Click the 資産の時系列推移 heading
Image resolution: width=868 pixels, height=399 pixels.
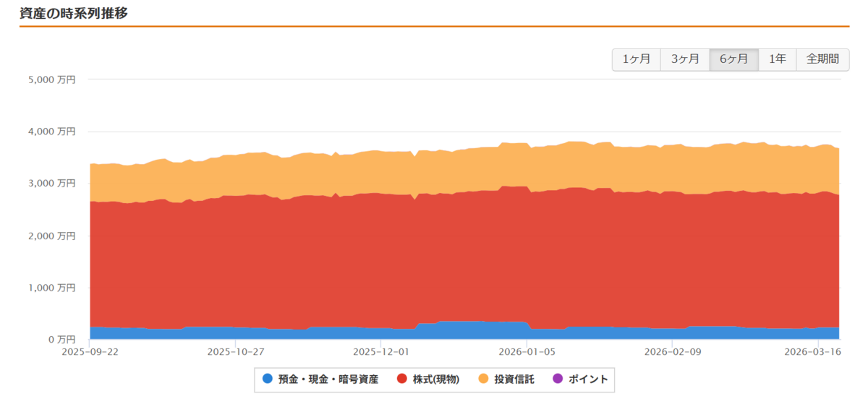[x=74, y=12]
